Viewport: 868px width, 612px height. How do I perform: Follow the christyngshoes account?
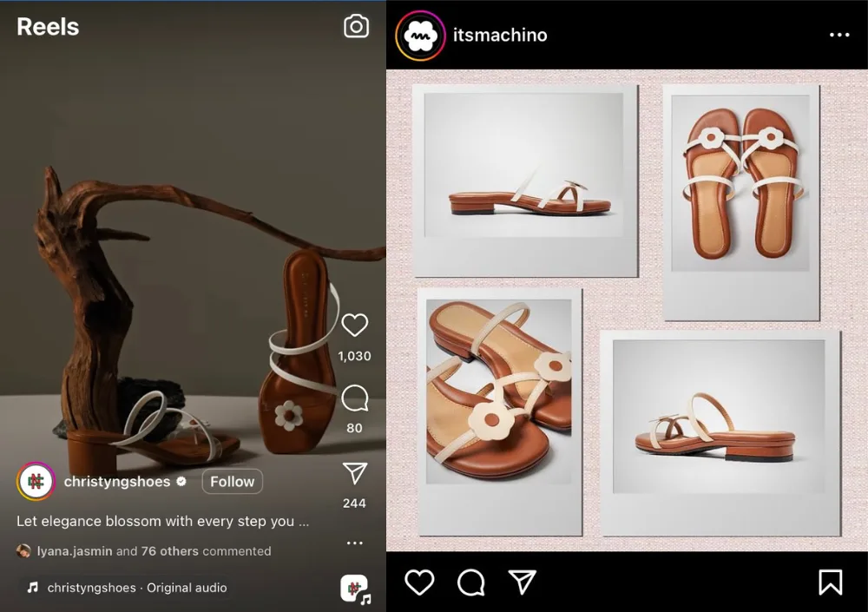[x=232, y=482]
